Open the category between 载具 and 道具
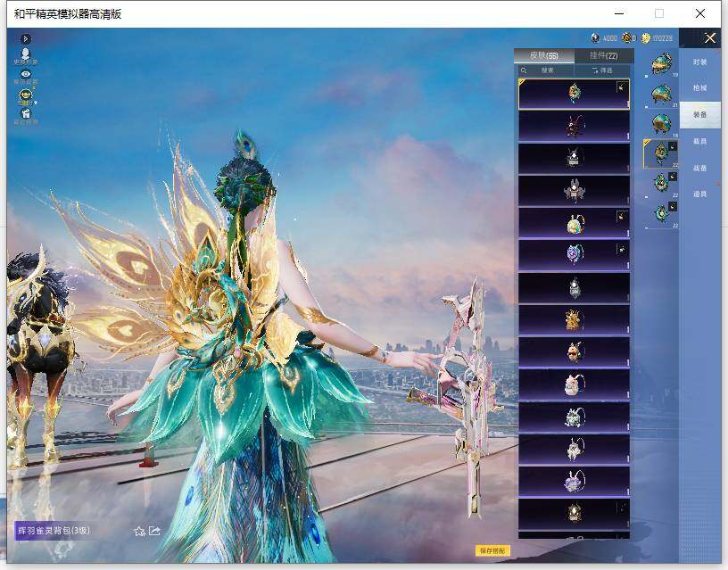Image resolution: width=728 pixels, height=570 pixels. point(699,168)
